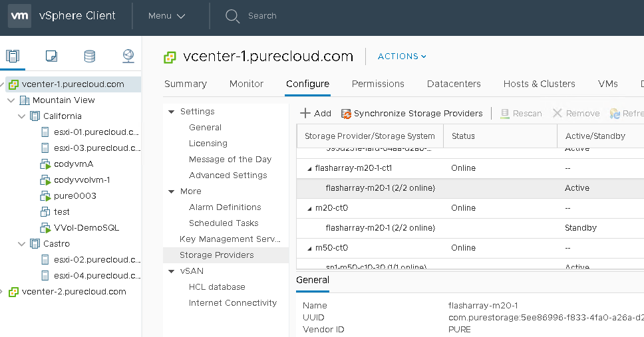Image resolution: width=644 pixels, height=337 pixels.
Task: Open the VMs and Templates inventory view icon
Action: pyautogui.click(x=51, y=56)
